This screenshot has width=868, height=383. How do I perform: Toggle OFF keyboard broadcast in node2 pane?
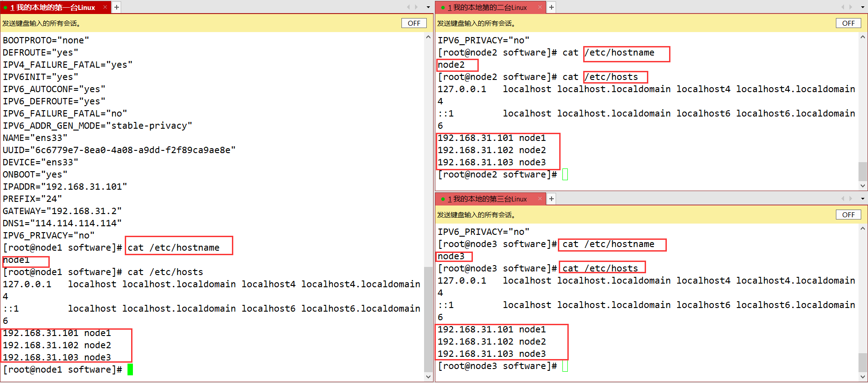pyautogui.click(x=848, y=23)
